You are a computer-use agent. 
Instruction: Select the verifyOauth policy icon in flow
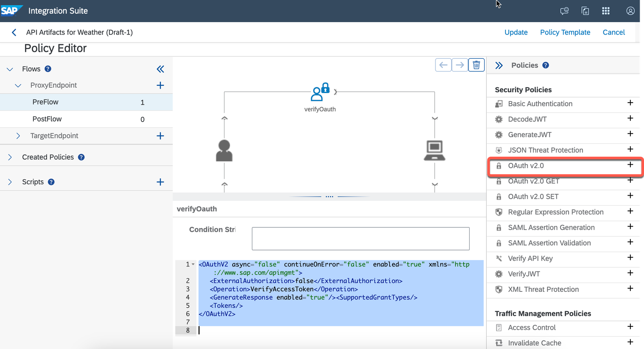coord(320,93)
